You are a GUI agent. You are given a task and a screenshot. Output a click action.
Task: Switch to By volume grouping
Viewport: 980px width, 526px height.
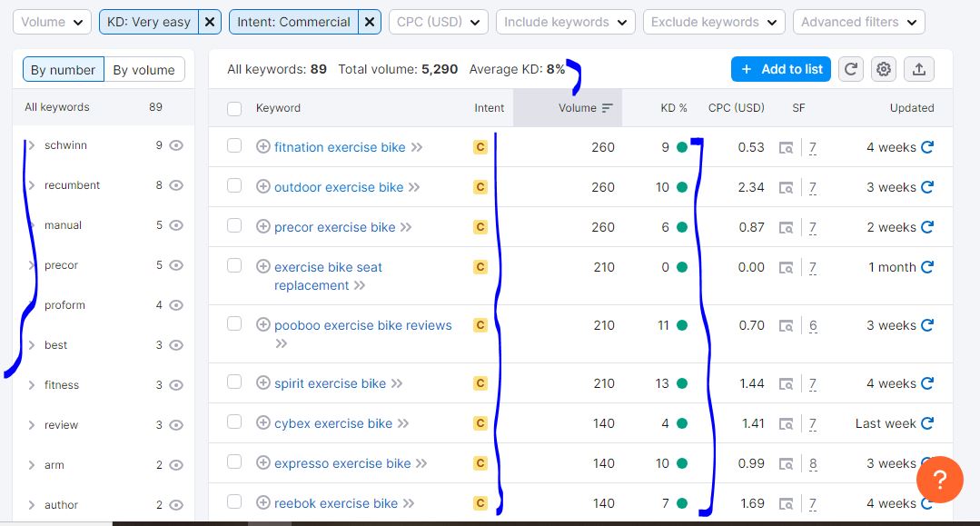(x=144, y=69)
